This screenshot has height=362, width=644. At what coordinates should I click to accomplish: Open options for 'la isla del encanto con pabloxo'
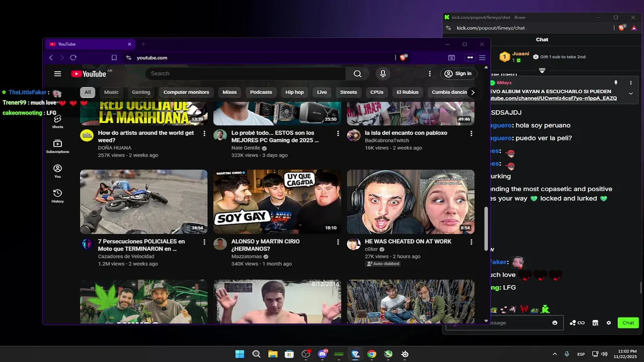coord(471,133)
